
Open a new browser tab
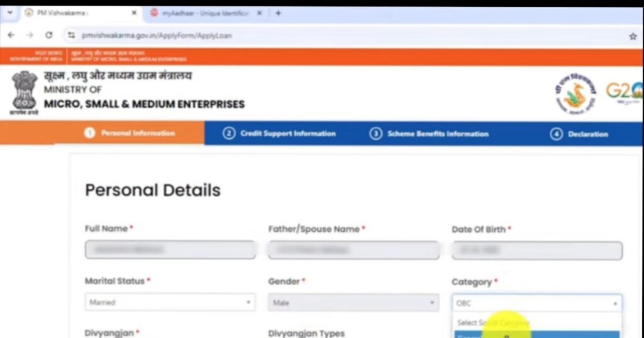(x=279, y=13)
